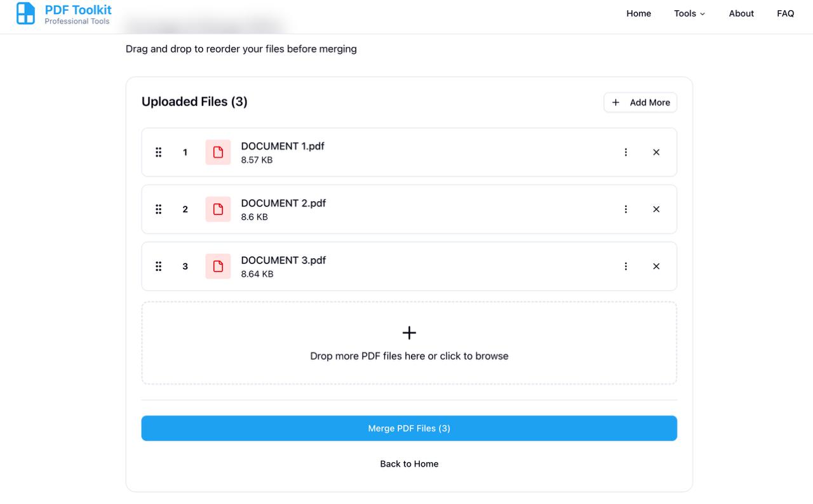Image resolution: width=813 pixels, height=504 pixels.
Task: Remove DOCUMENT 1.pdf with its X button
Action: (x=656, y=152)
